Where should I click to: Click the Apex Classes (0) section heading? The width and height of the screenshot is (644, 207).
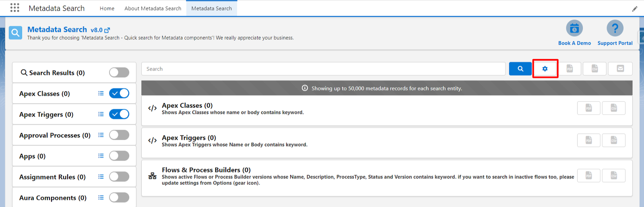187,106
